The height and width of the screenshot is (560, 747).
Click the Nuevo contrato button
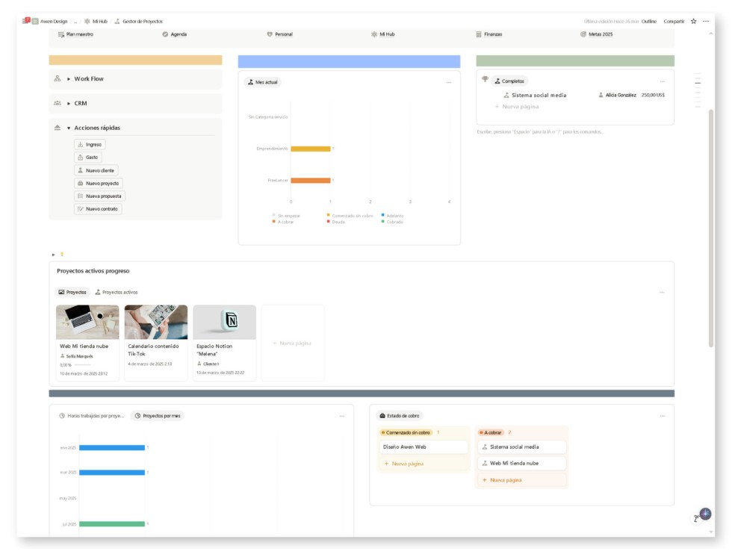pyautogui.click(x=98, y=209)
